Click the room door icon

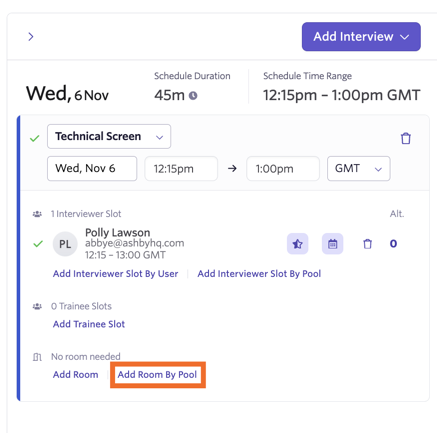click(x=37, y=357)
